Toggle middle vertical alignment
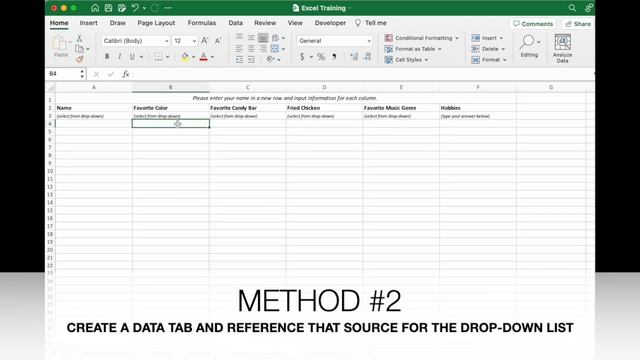The width and height of the screenshot is (640, 360). [x=251, y=38]
